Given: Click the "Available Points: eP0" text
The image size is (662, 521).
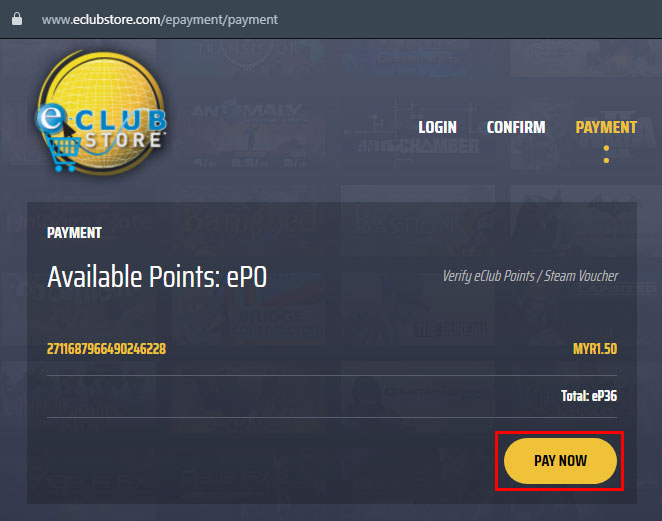Looking at the screenshot, I should [x=157, y=277].
